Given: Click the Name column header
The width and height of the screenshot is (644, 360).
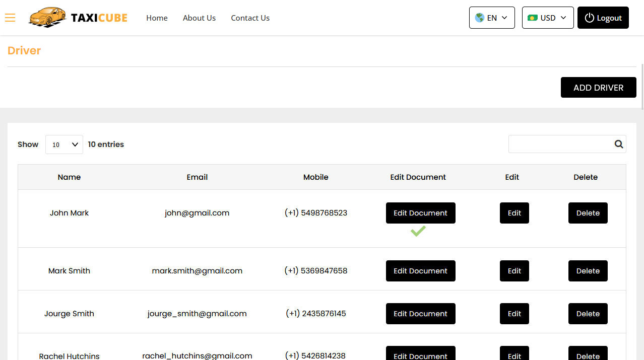Looking at the screenshot, I should [x=69, y=177].
